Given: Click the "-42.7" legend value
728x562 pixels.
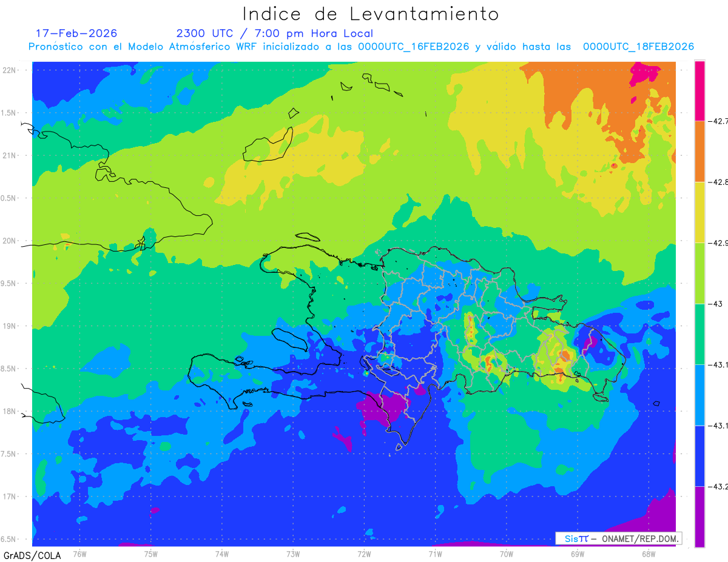Looking at the screenshot, I should pyautogui.click(x=719, y=121).
